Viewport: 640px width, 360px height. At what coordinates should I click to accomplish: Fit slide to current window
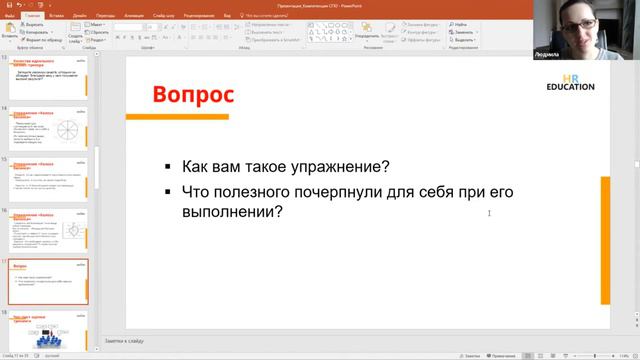(x=635, y=356)
